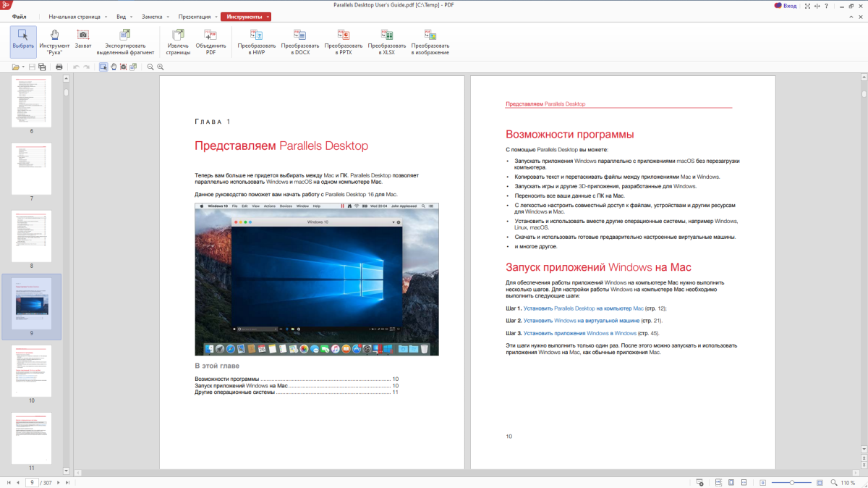Select page 6 thumbnail
Screen dimensions: 868x488
click(31, 101)
